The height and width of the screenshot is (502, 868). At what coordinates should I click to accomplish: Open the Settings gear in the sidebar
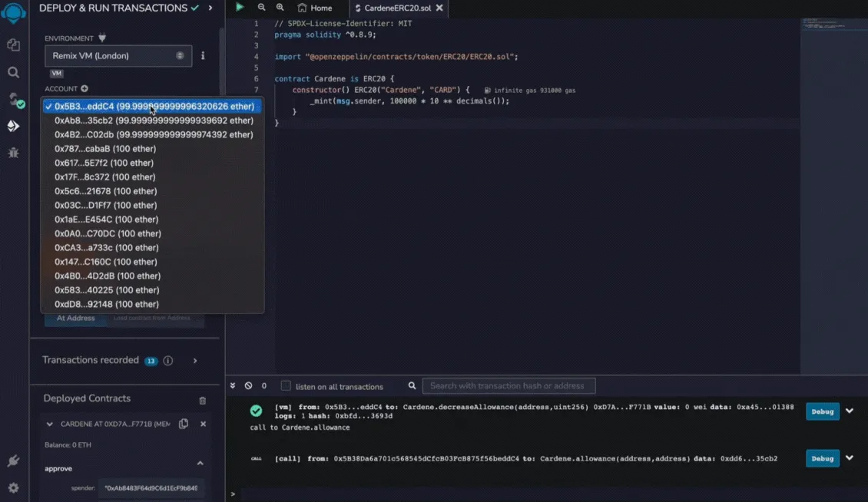pyautogui.click(x=13, y=487)
